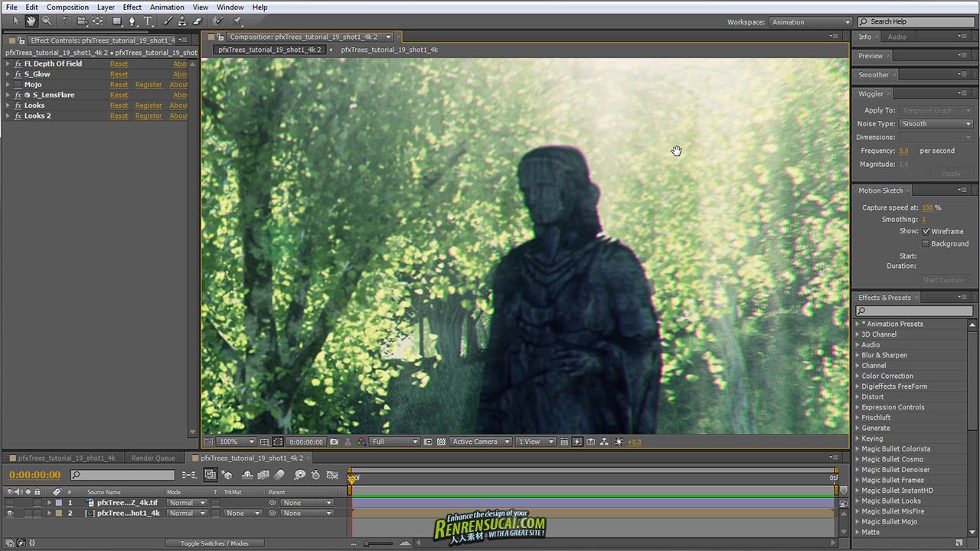
Task: Toggle Live Update icon in timeline
Action: coord(211,475)
